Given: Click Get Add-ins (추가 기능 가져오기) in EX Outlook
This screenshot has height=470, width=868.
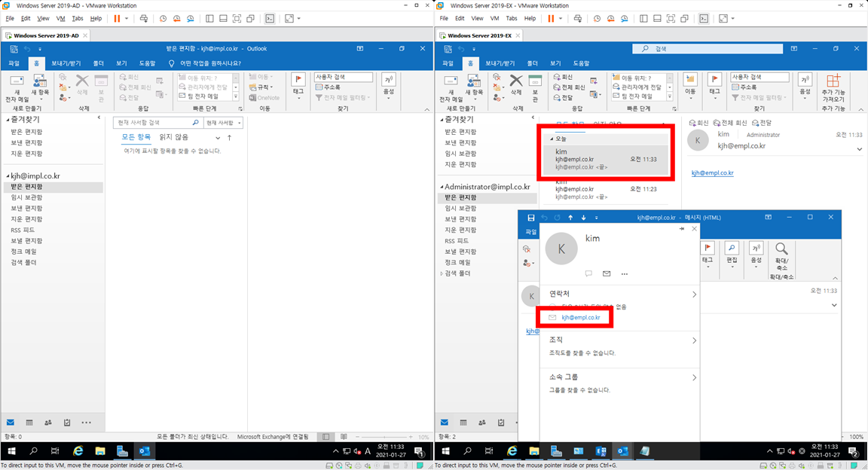Looking at the screenshot, I should (833, 89).
